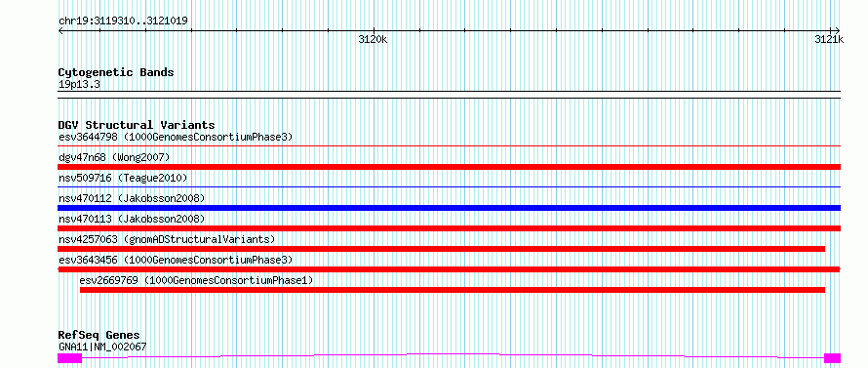Click the right arrow of the ruler

837,30
